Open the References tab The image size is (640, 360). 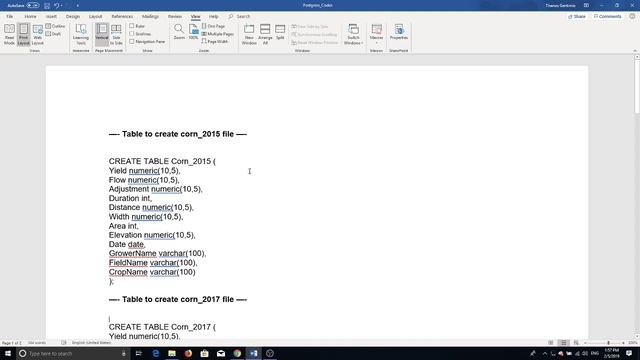coord(122,16)
